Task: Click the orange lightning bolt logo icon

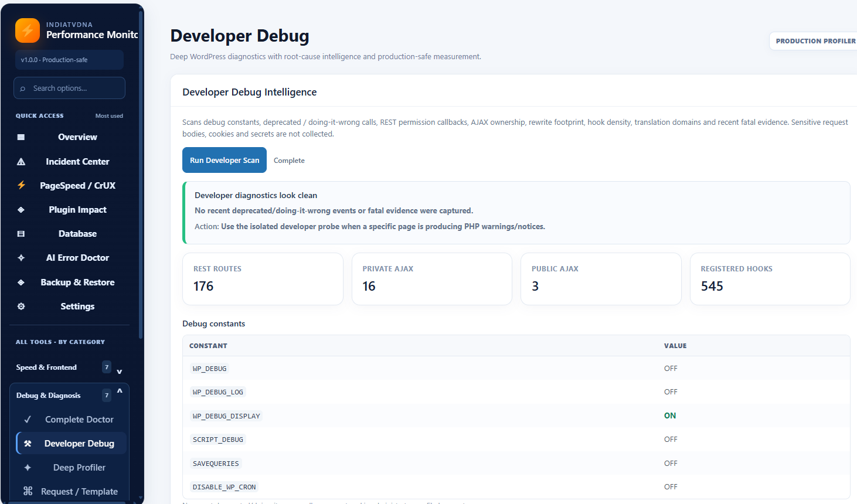Action: 28,30
